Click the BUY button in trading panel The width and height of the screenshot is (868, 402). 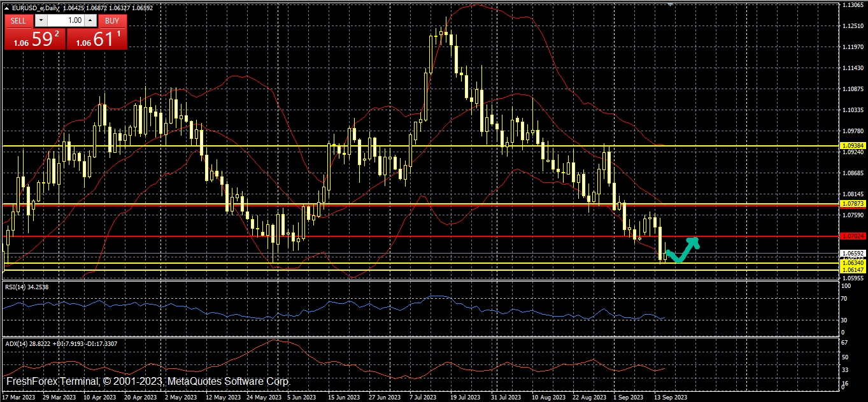coord(112,20)
